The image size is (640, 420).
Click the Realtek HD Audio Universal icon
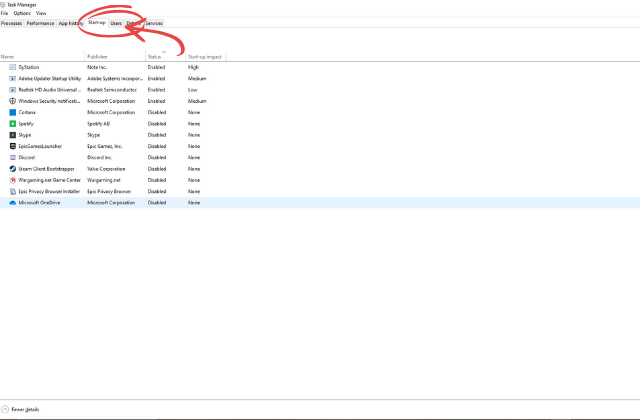(13, 90)
